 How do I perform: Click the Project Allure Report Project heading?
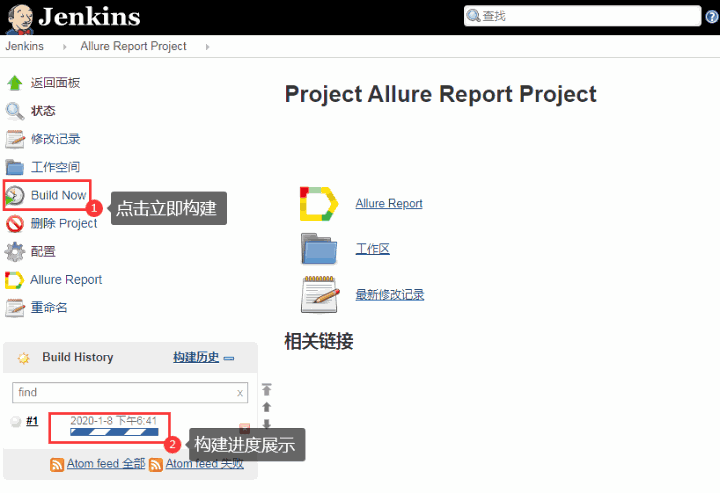[x=440, y=94]
